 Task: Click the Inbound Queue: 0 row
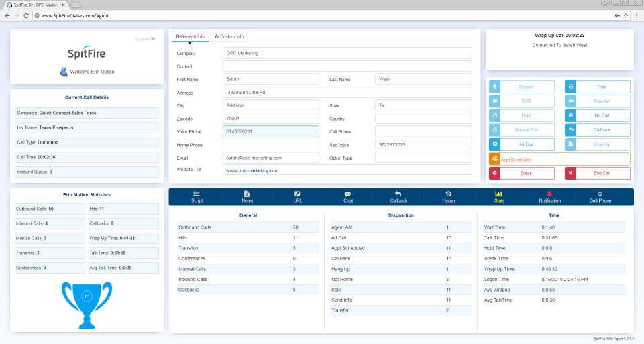pyautogui.click(x=87, y=172)
